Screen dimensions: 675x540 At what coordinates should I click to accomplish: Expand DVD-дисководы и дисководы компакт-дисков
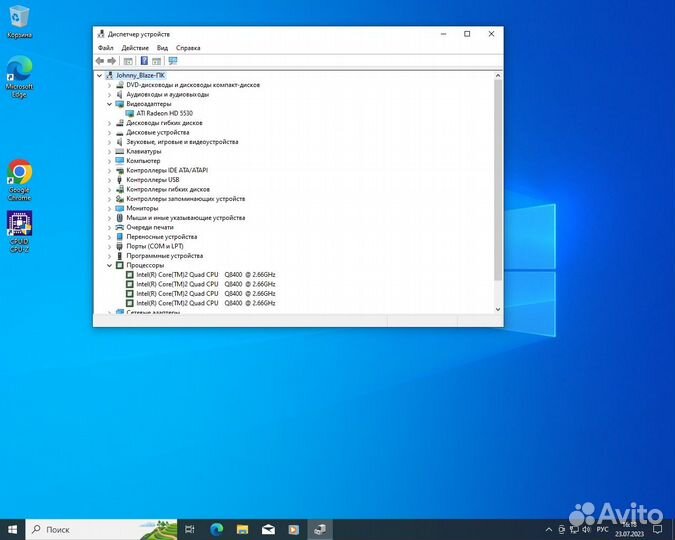pyautogui.click(x=109, y=85)
